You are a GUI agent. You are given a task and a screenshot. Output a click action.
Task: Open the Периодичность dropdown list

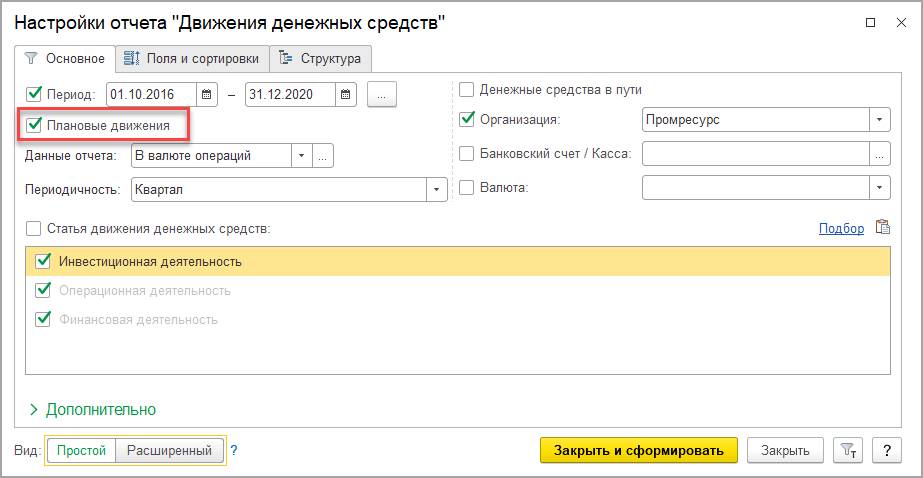437,189
